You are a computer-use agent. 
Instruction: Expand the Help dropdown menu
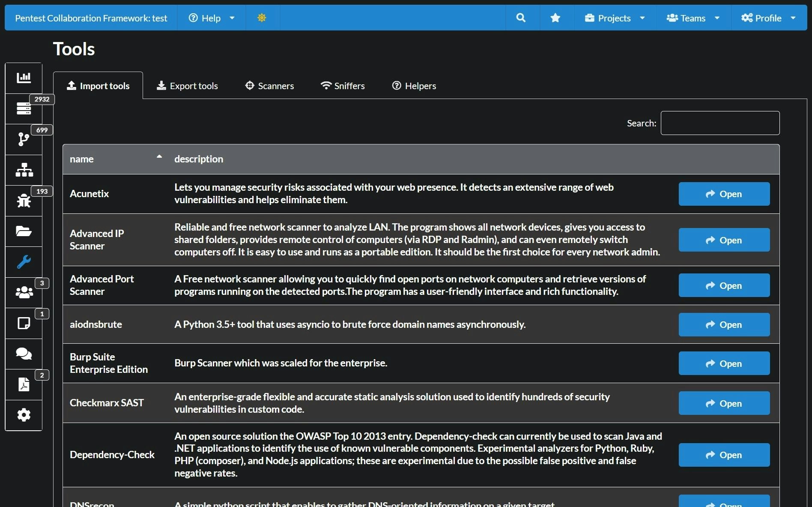click(212, 18)
